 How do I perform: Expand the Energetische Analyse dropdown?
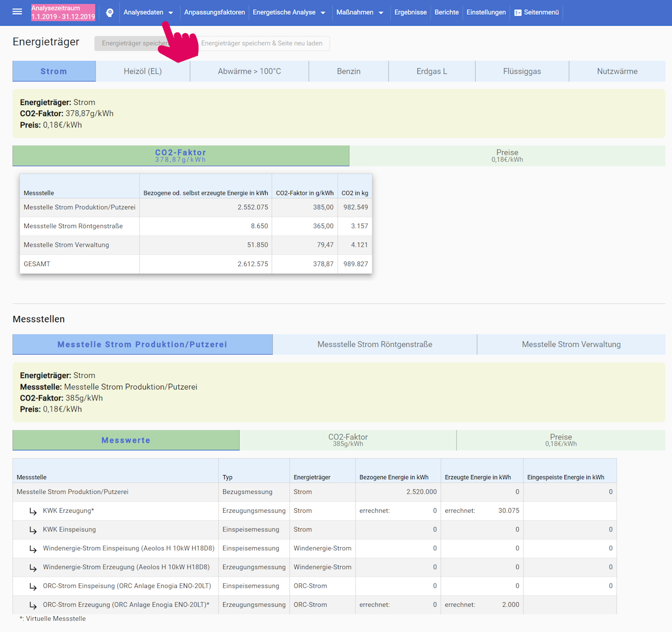289,13
